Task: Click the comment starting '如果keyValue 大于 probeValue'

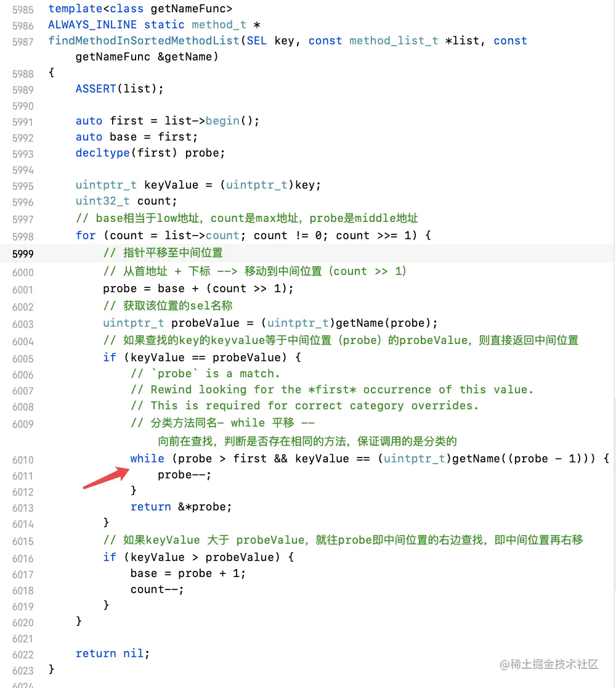Action: point(343,540)
